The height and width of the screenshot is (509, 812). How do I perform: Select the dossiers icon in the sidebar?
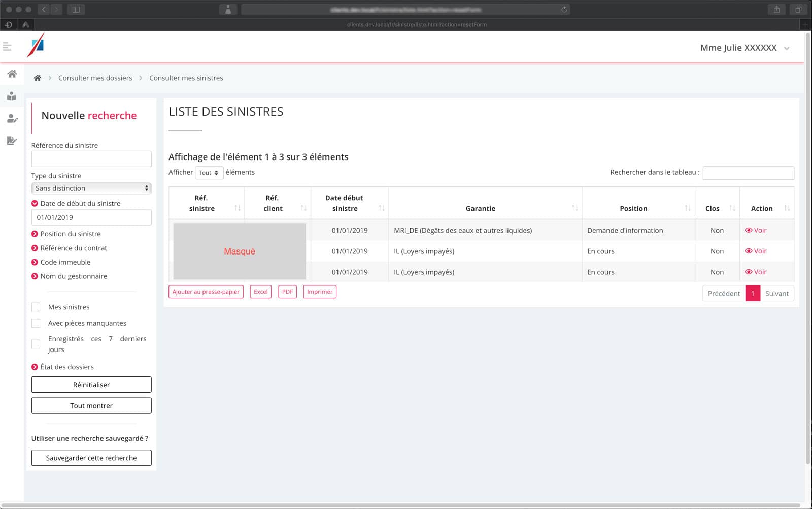click(11, 97)
